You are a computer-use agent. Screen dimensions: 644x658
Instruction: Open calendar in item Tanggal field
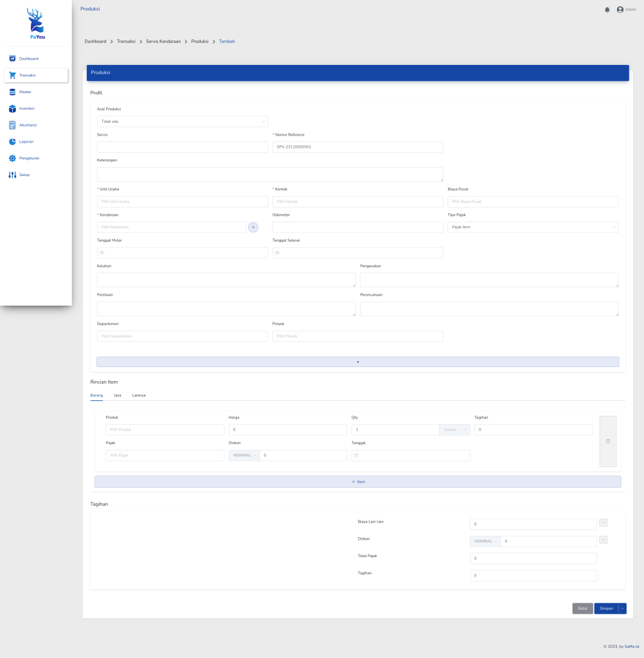[x=357, y=456]
